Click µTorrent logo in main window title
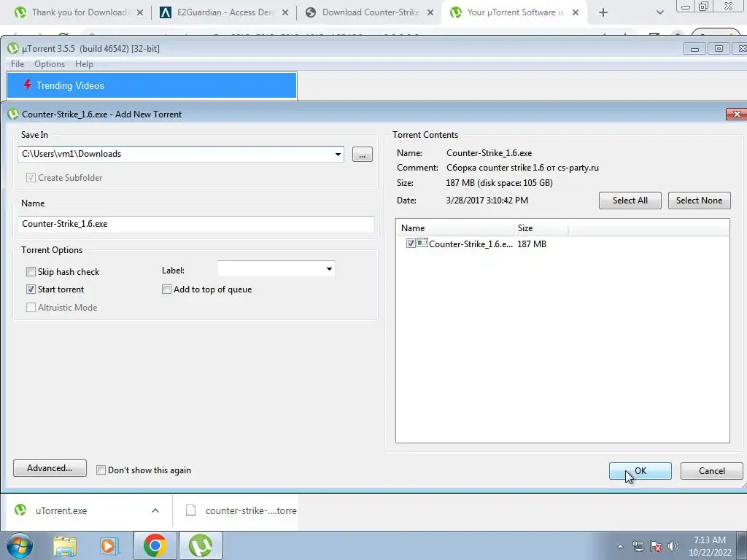 click(x=13, y=48)
